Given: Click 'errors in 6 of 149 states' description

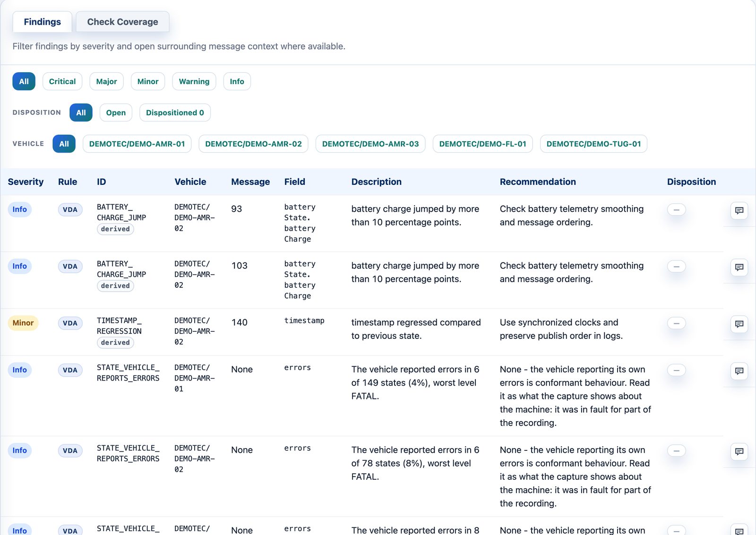Looking at the screenshot, I should (415, 383).
